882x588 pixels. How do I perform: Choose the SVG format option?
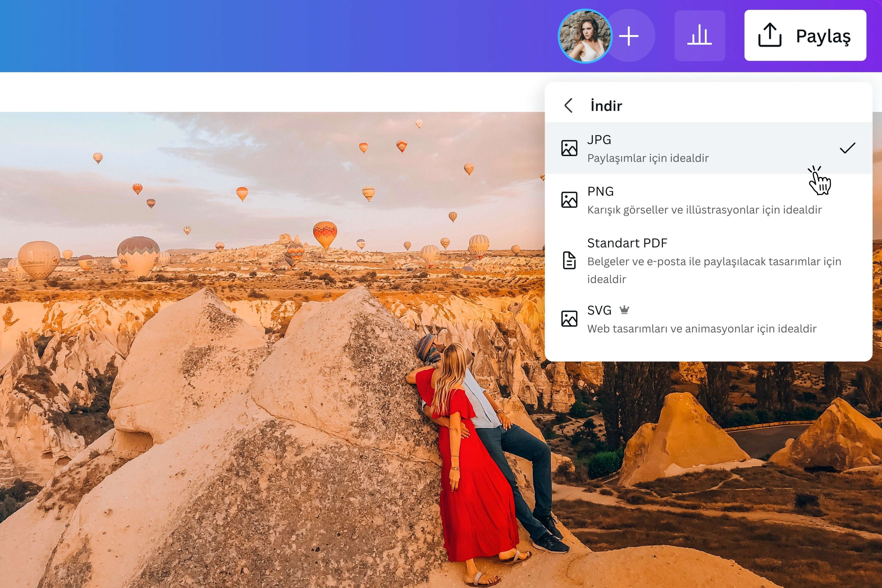pyautogui.click(x=708, y=319)
